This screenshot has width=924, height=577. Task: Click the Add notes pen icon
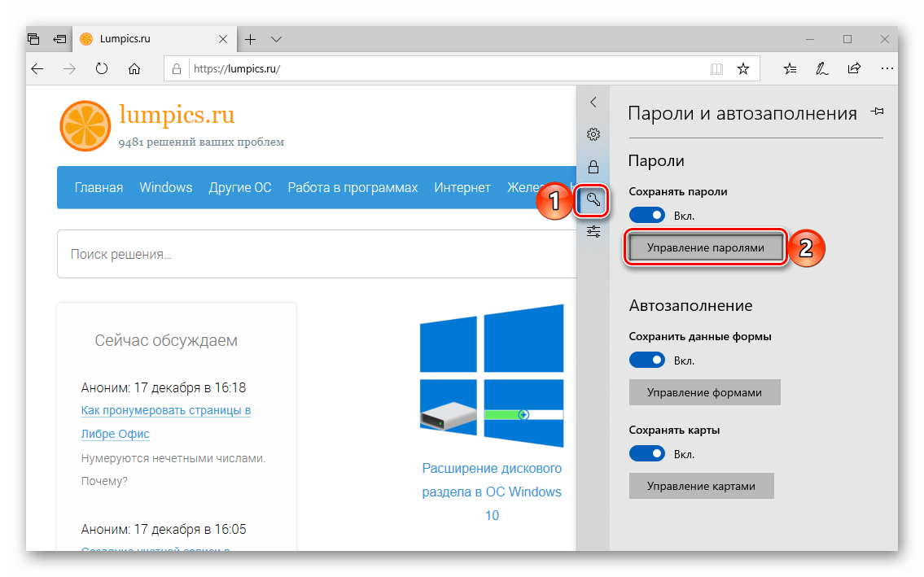[822, 69]
